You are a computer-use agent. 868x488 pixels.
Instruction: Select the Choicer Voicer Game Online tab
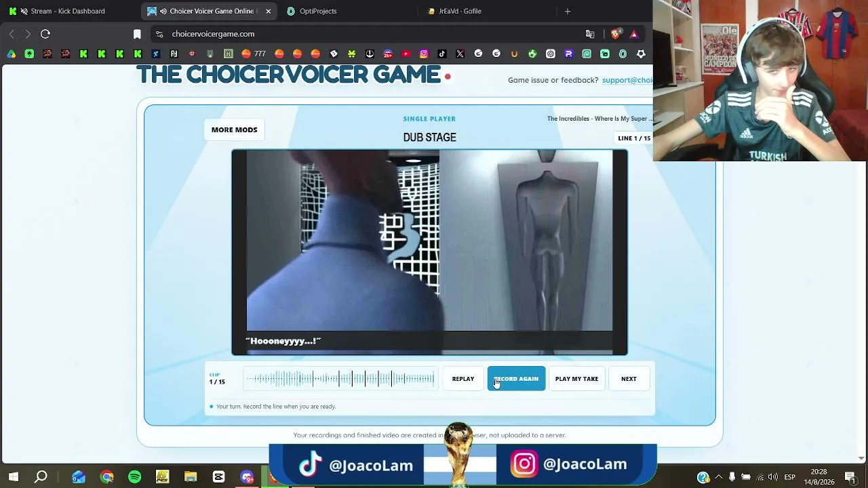210,11
